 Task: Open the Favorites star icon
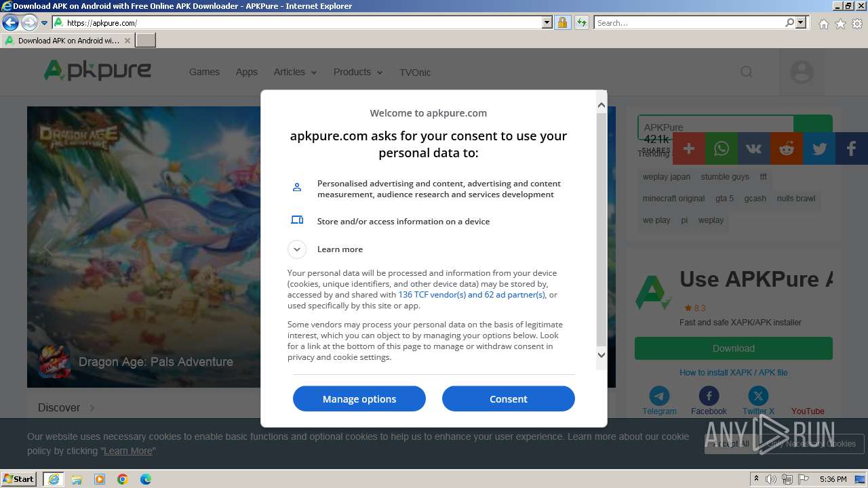coord(840,24)
